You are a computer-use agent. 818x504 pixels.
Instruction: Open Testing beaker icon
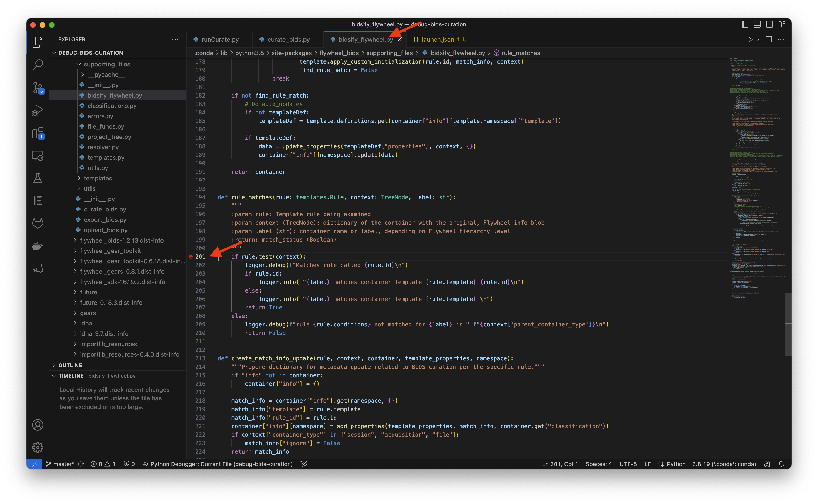pos(38,178)
